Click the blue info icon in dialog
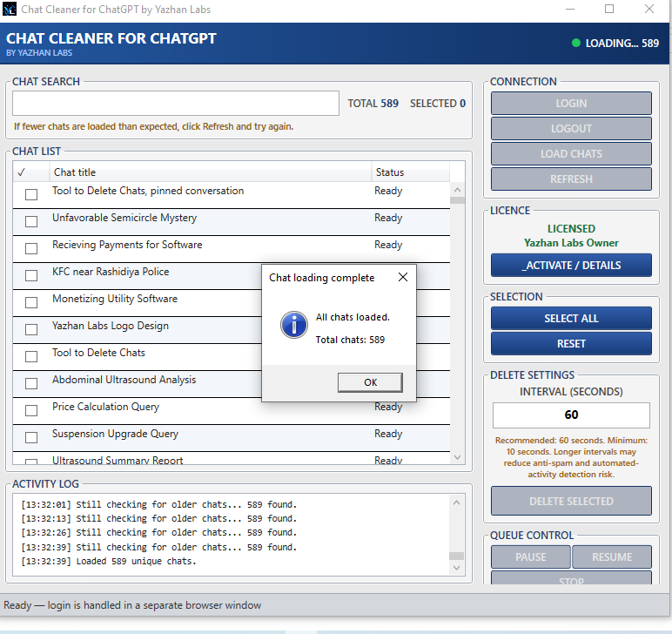 (x=294, y=325)
